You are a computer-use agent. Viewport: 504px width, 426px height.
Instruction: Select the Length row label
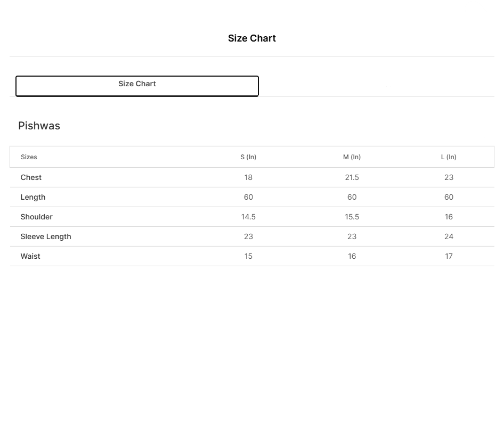tap(33, 197)
